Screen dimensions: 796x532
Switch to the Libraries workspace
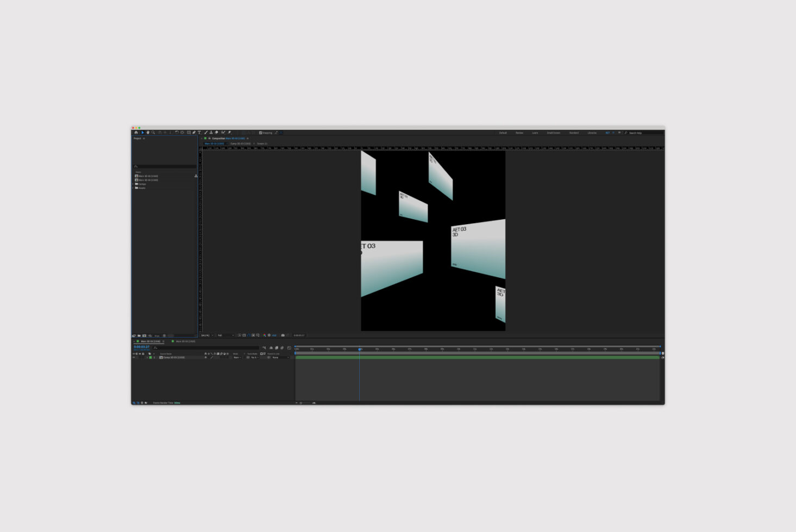592,132
